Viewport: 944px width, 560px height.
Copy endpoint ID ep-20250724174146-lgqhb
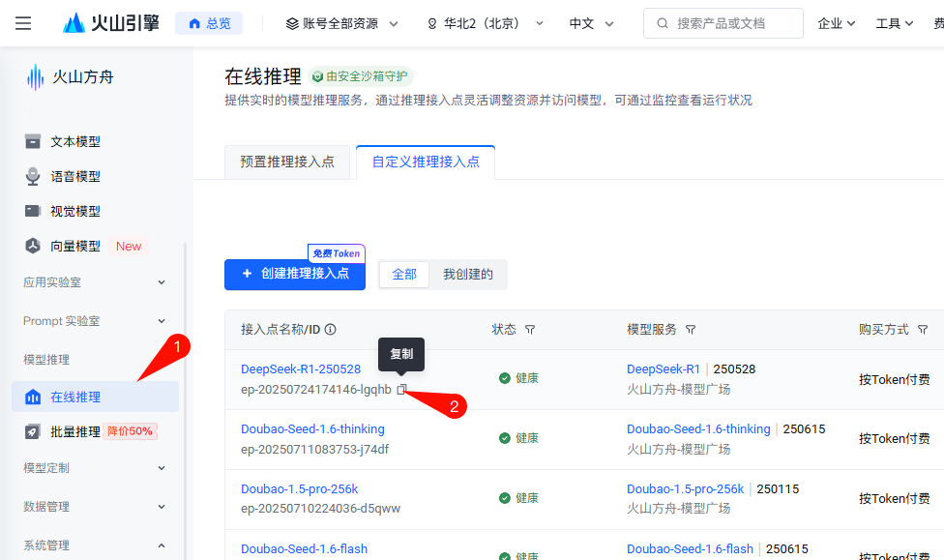click(x=401, y=390)
